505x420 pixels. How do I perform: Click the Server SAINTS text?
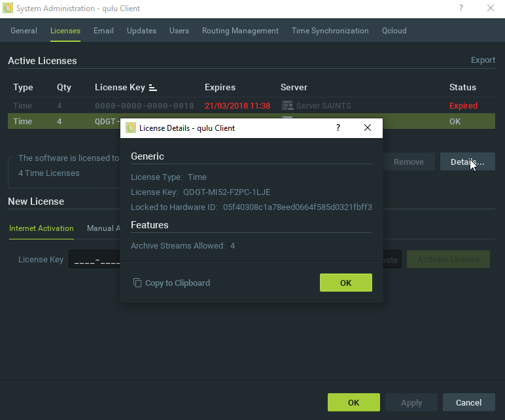[324, 105]
